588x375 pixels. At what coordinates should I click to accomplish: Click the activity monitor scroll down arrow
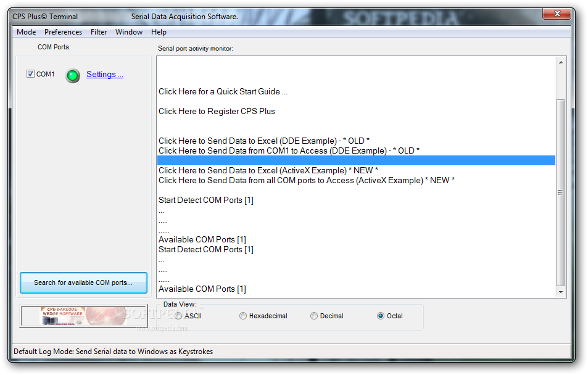click(561, 292)
